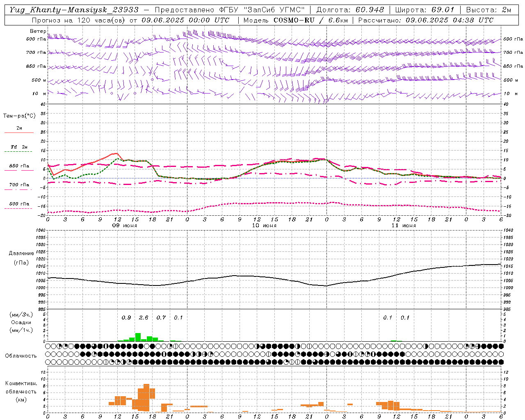Click the Широта: 69.01 value
Screen dimensions: 525x420
tap(425, 10)
